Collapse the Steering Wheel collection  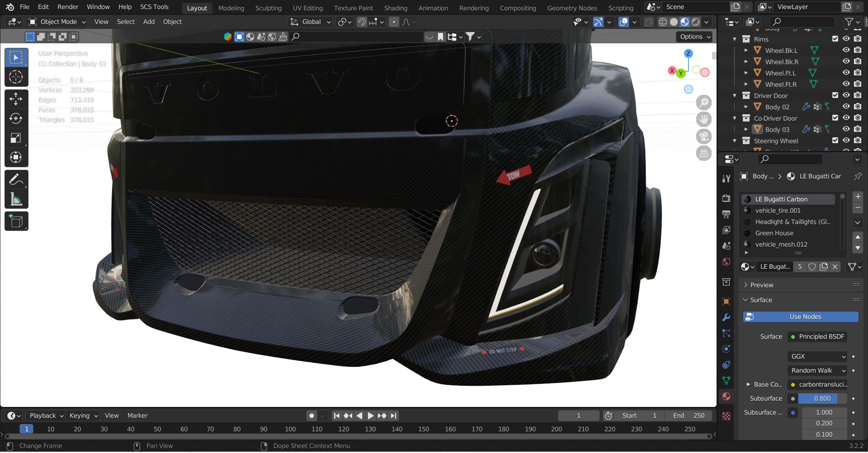point(735,140)
